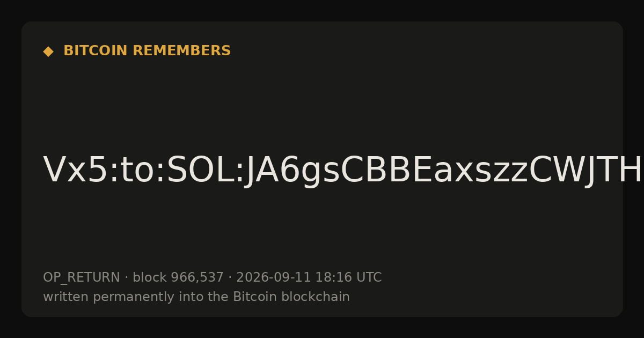Click the word BITCOIN in the orange header
This screenshot has width=644, height=338.
96,51
